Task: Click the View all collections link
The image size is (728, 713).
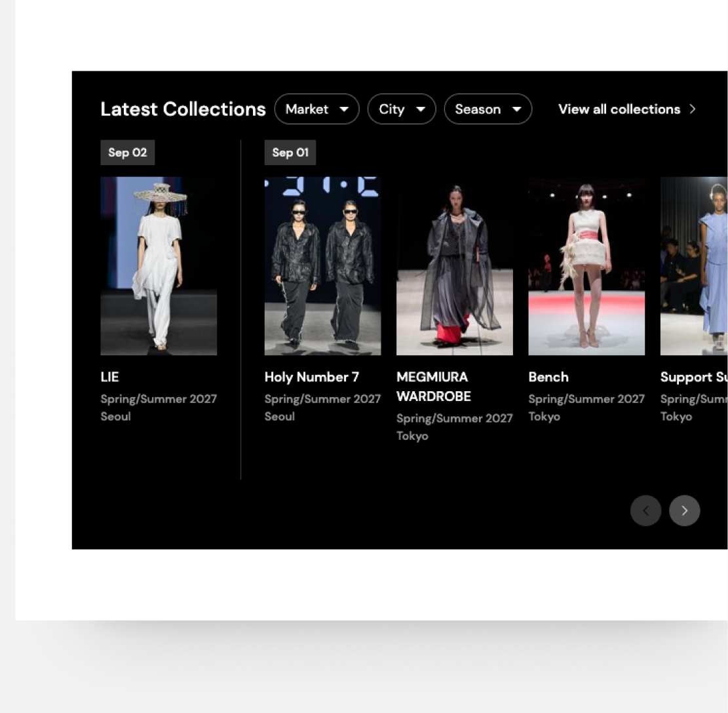Action: tap(627, 109)
